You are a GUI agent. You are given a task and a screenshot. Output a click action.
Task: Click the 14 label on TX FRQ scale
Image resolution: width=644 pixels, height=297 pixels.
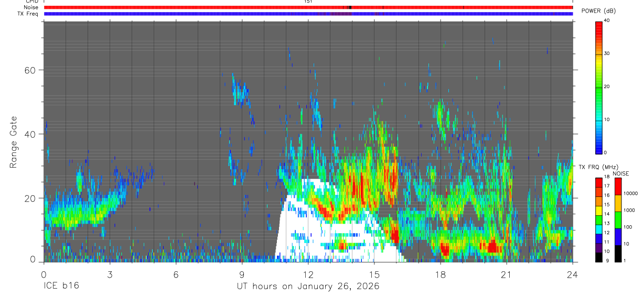[607, 214]
